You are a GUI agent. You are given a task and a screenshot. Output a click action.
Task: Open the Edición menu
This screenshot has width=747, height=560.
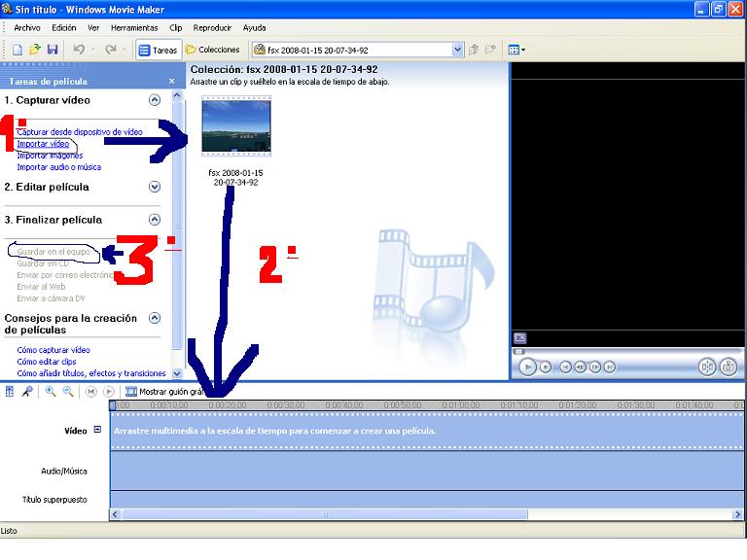coord(64,27)
